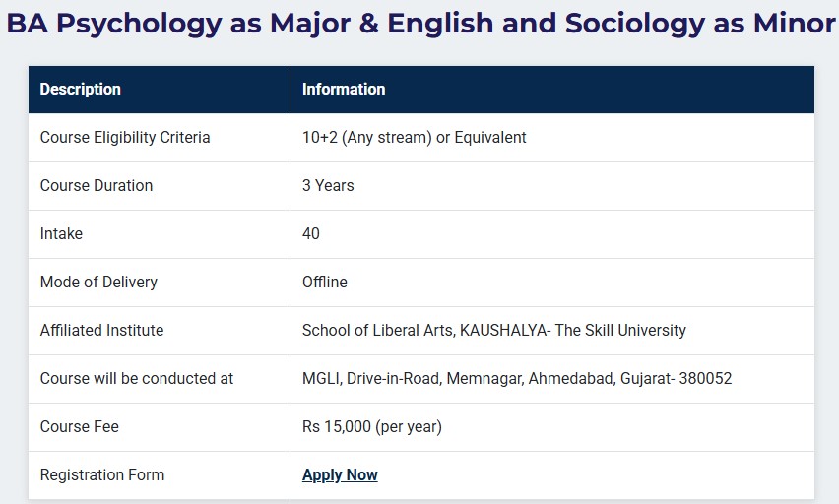Select the Offline delivery value
The image size is (839, 504).
click(x=325, y=283)
